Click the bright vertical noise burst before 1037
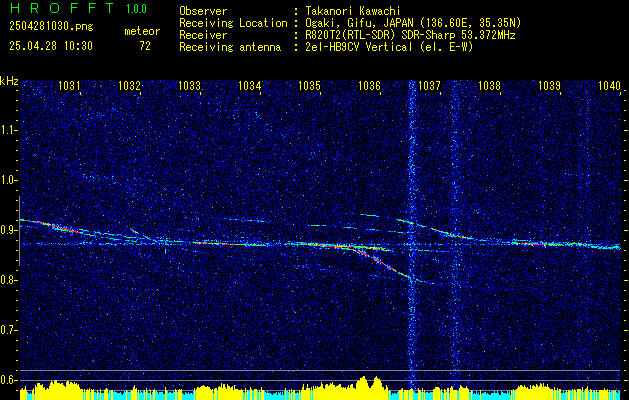The height and width of the screenshot is (400, 629). click(412, 235)
